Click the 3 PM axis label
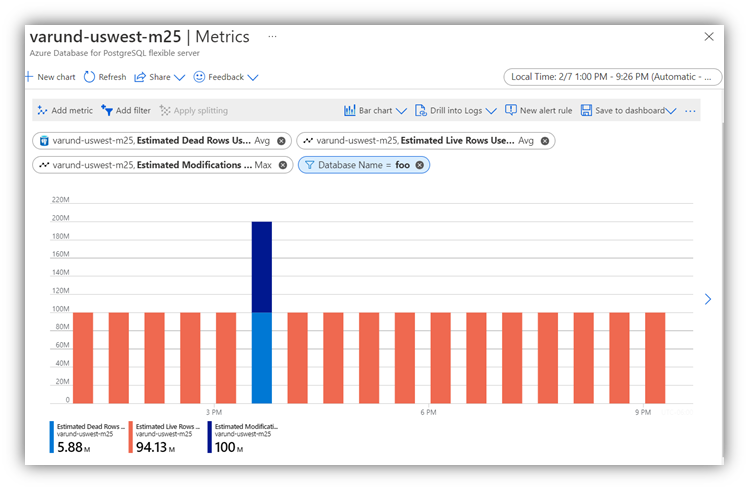749x490 pixels. (x=214, y=412)
